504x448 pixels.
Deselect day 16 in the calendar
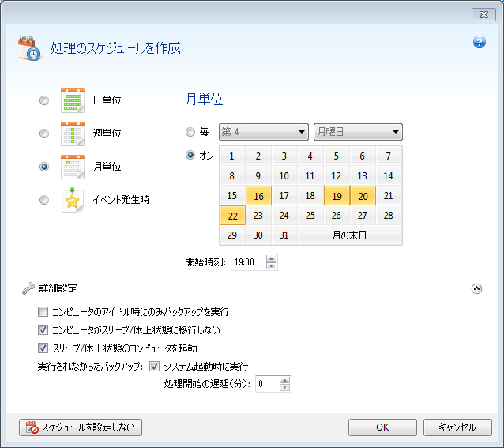click(x=258, y=196)
